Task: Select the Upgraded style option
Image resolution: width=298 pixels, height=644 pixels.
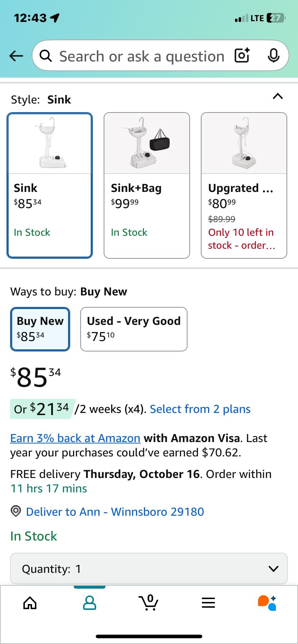Action: click(x=244, y=185)
